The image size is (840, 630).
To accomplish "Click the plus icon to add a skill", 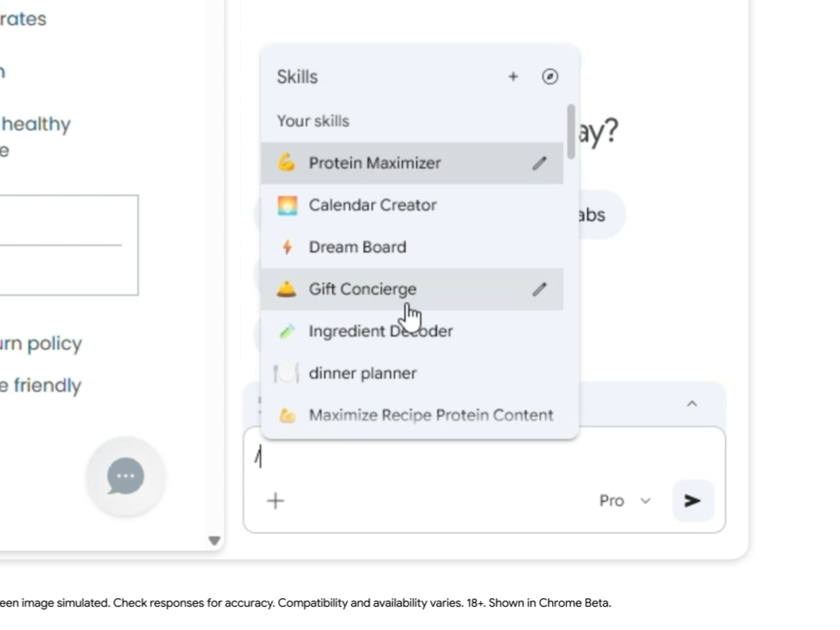I will tap(514, 77).
